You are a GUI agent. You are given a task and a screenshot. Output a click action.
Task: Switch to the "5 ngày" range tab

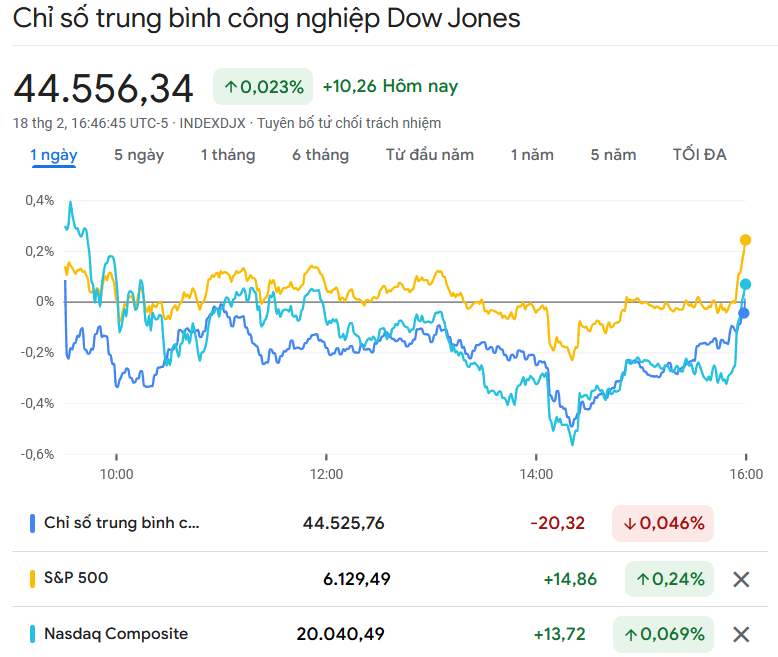[139, 155]
